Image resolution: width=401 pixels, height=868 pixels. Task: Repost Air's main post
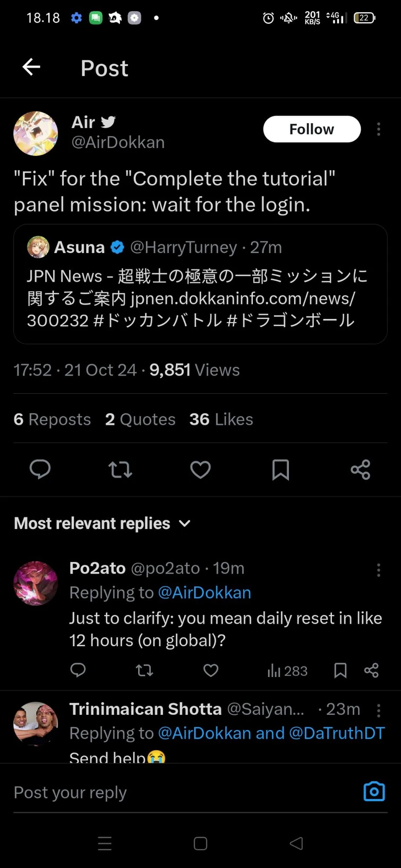[120, 470]
